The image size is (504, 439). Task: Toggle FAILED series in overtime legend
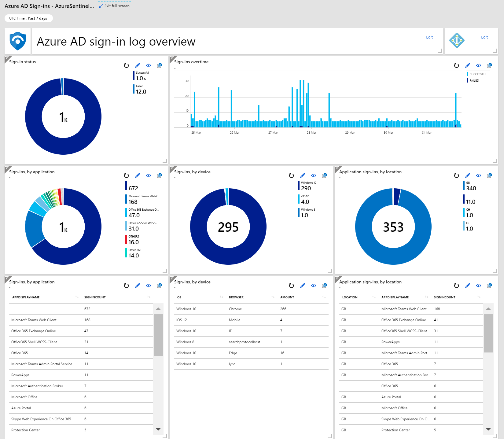tap(473, 81)
